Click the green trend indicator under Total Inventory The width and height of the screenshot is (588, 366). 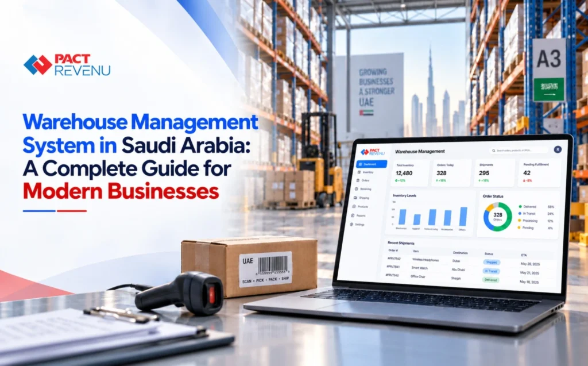399,180
